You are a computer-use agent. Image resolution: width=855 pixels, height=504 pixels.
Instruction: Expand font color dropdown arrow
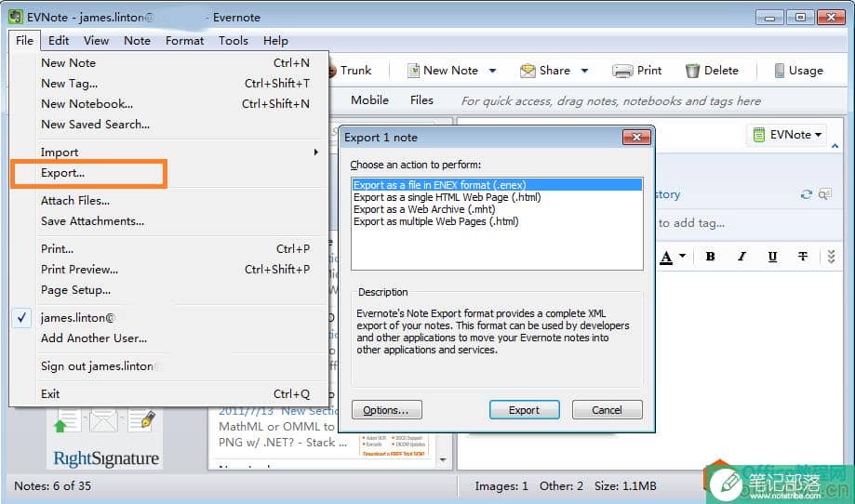(x=682, y=256)
